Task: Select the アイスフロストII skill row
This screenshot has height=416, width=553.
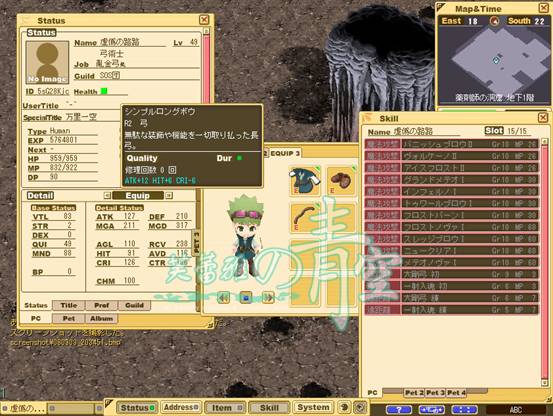Action: [452, 168]
